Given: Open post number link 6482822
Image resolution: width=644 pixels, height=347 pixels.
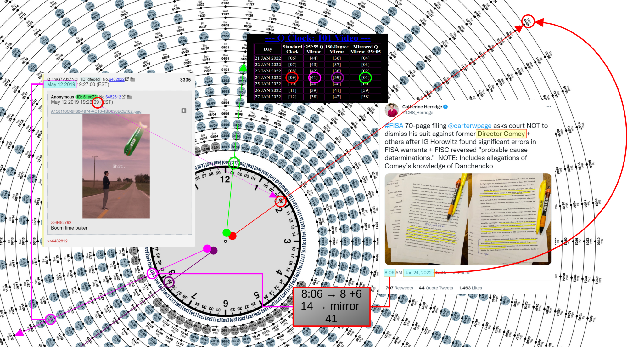Looking at the screenshot, I should pyautogui.click(x=116, y=79).
